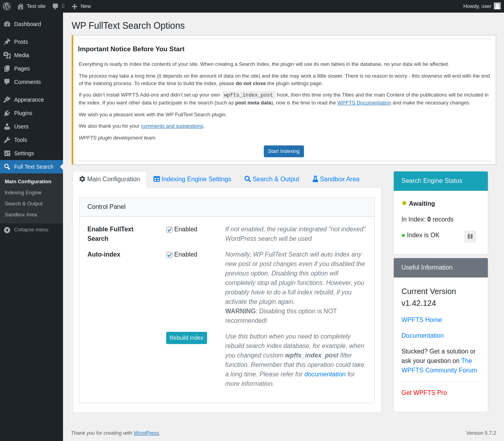The height and width of the screenshot is (441, 504).
Task: Switch to Indexing Engine Settings tab
Action: tap(192, 179)
